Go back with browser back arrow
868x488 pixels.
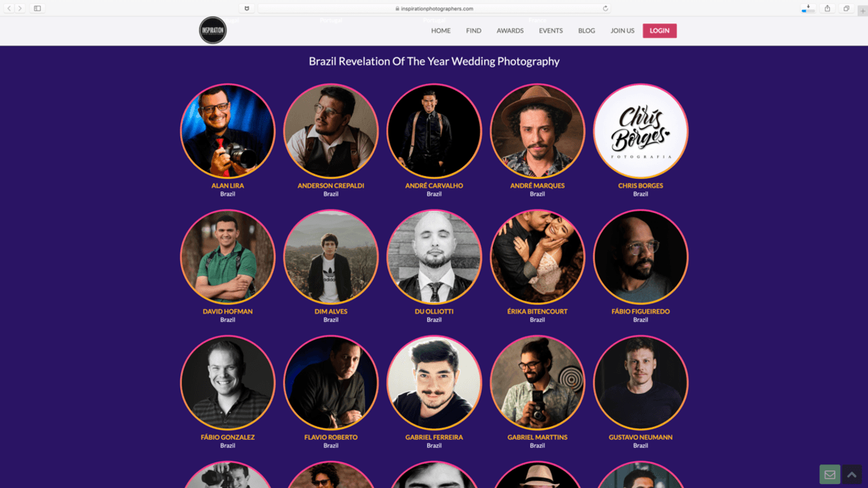9,8
